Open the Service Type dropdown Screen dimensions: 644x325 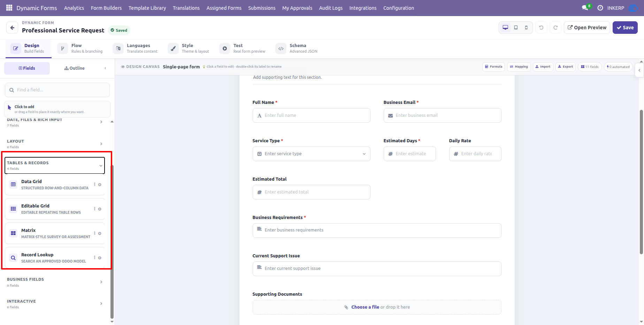click(x=311, y=154)
